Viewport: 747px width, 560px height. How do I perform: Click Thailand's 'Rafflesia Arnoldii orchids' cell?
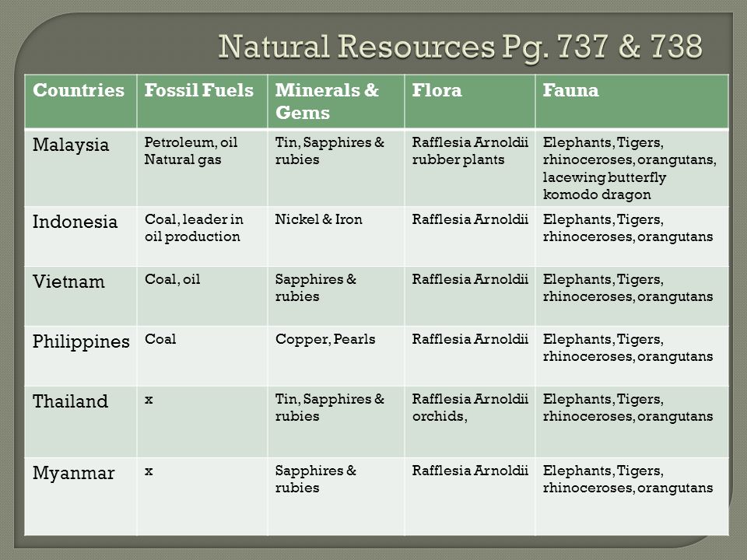[470, 422]
